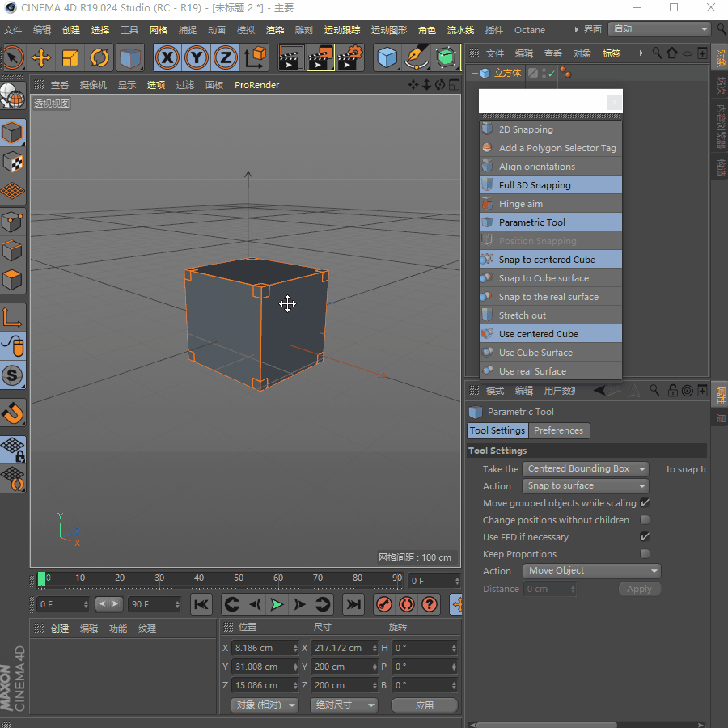Disable Move grouped objects while scaling
728x728 pixels.
pos(645,503)
